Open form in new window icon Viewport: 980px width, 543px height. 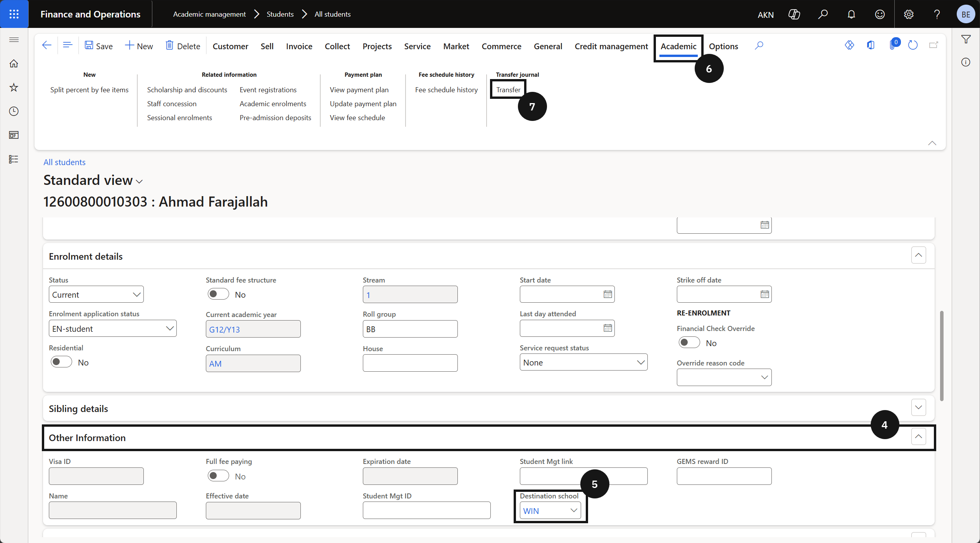[933, 45]
